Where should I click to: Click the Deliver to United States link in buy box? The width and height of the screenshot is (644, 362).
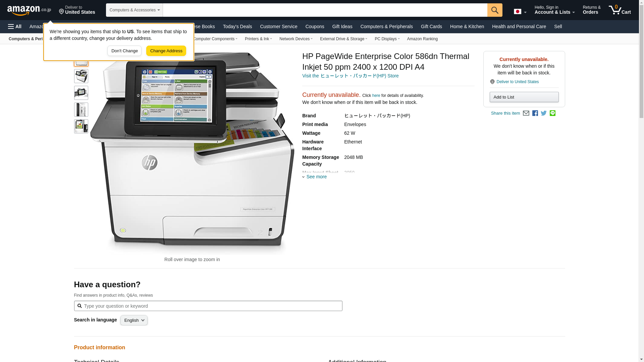(x=517, y=82)
